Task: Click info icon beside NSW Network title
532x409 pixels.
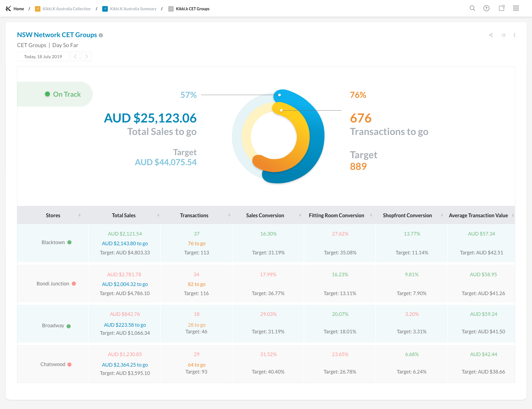Action: pos(101,35)
